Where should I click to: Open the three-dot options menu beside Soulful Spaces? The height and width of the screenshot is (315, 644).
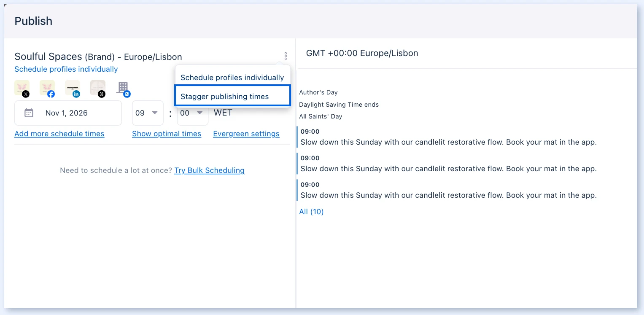click(x=286, y=56)
